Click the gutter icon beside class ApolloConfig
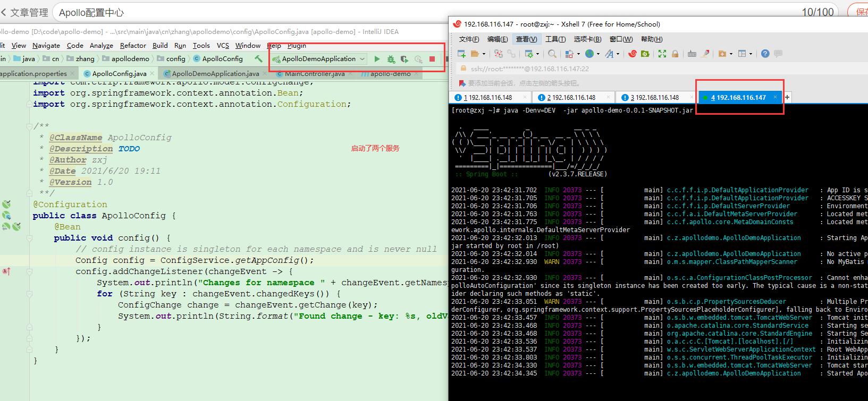 (x=6, y=215)
